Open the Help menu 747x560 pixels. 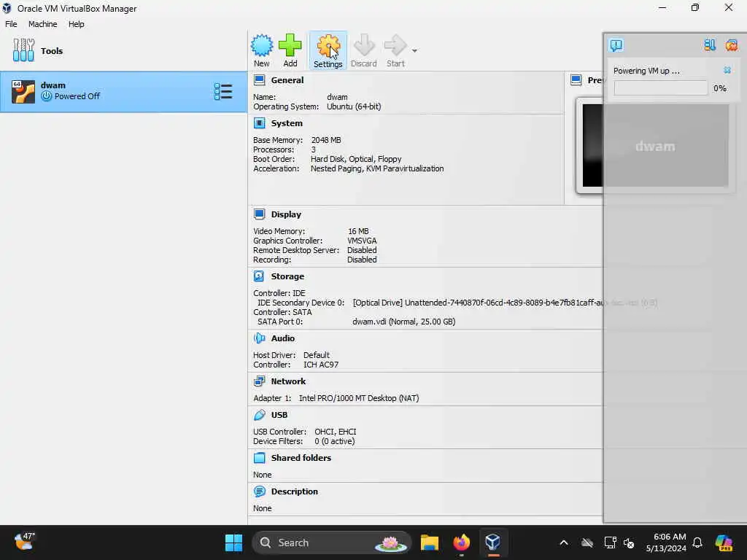pyautogui.click(x=76, y=24)
